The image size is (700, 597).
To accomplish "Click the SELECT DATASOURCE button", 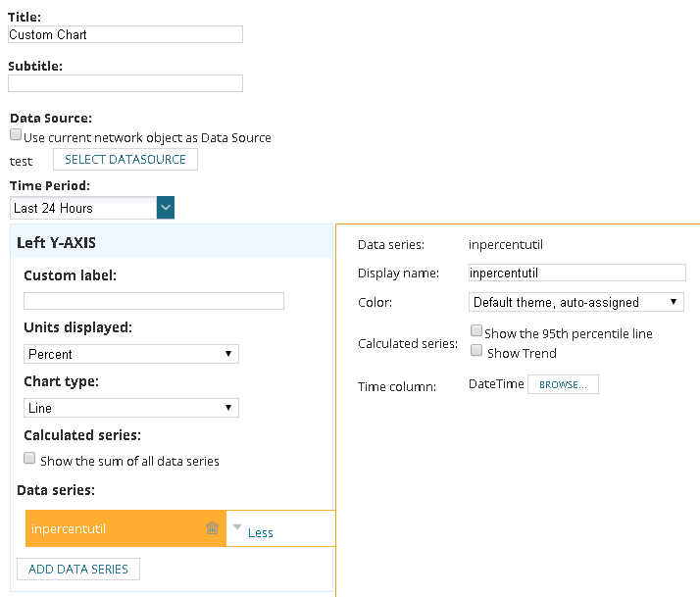I will click(125, 160).
